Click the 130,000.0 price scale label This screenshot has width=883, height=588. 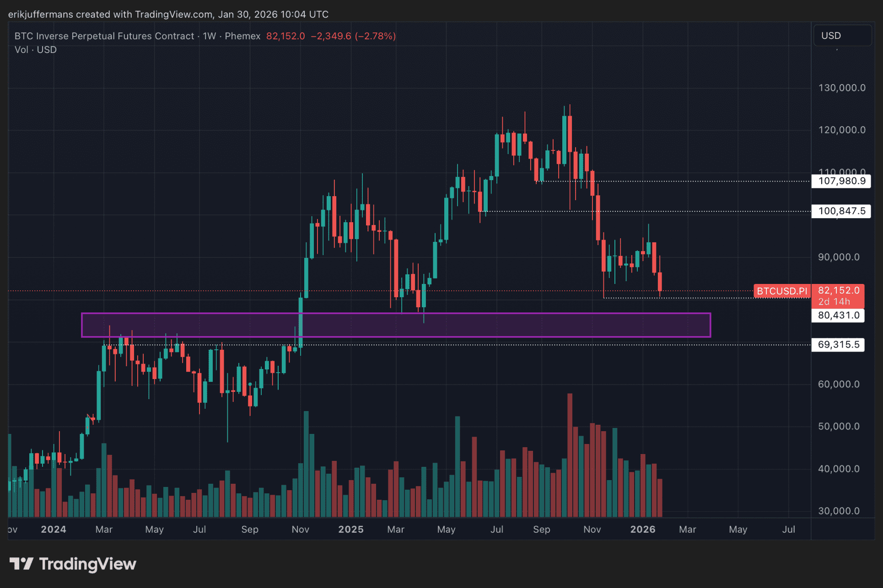pos(841,88)
